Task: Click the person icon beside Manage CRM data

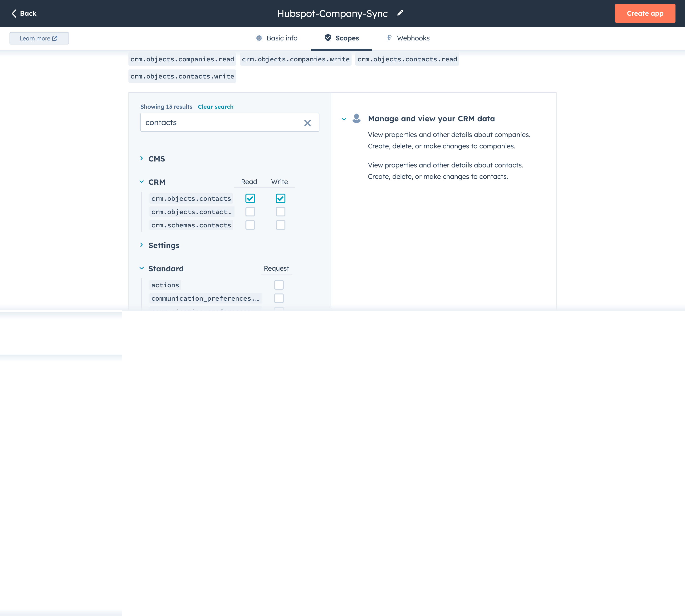Action: coord(356,118)
